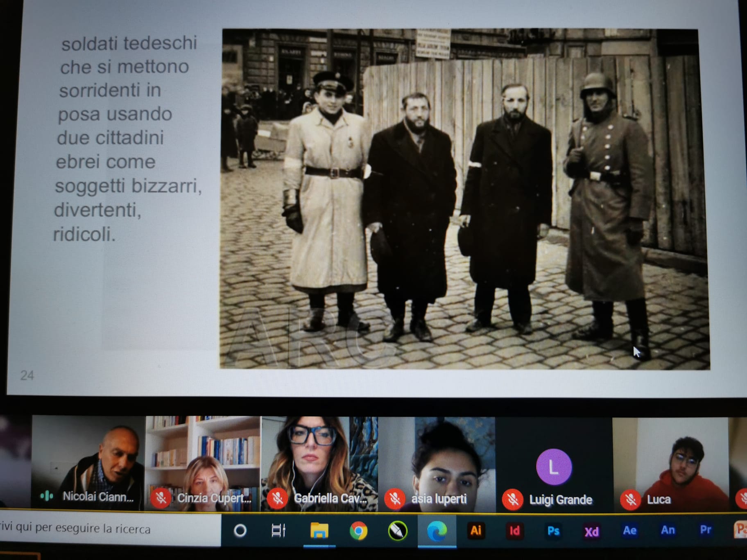
Task: Launch Google Chrome from the taskbar
Action: click(x=358, y=531)
